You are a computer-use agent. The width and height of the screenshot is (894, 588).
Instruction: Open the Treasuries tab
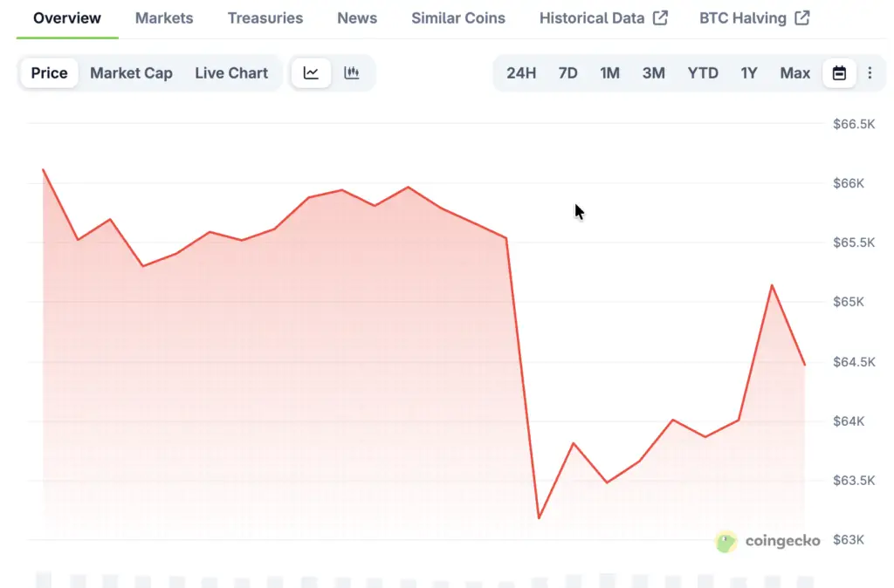click(x=265, y=17)
